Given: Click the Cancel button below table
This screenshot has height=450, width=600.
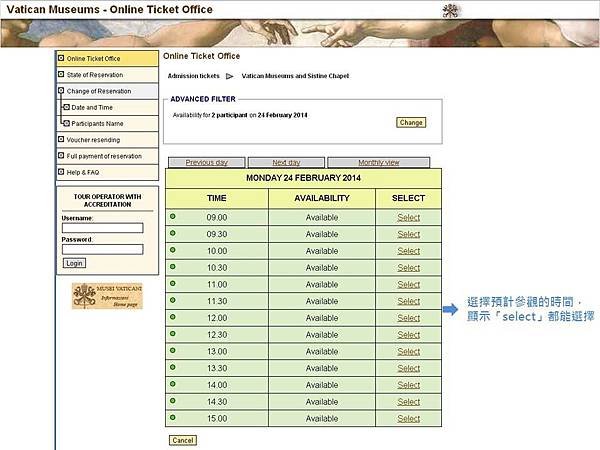Looking at the screenshot, I should 183,440.
